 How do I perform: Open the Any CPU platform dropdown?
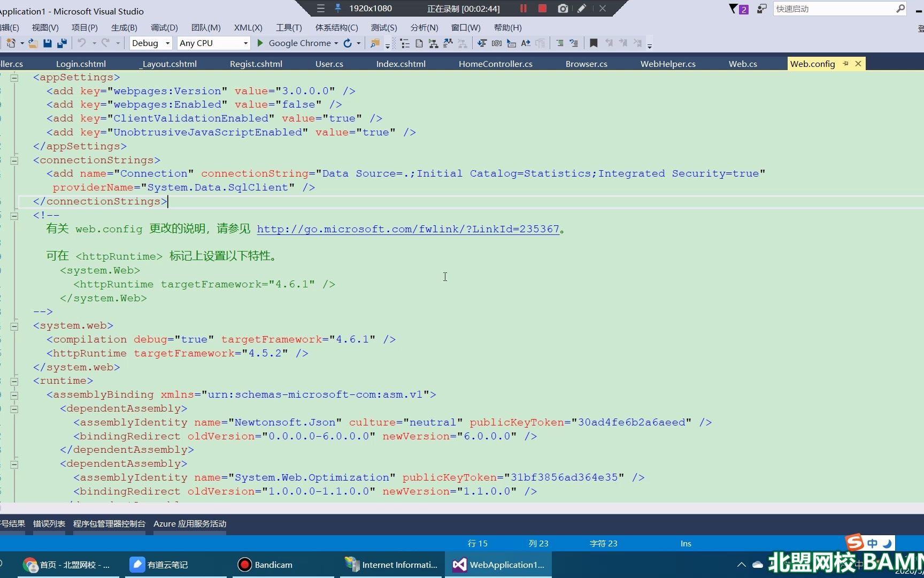tap(214, 43)
